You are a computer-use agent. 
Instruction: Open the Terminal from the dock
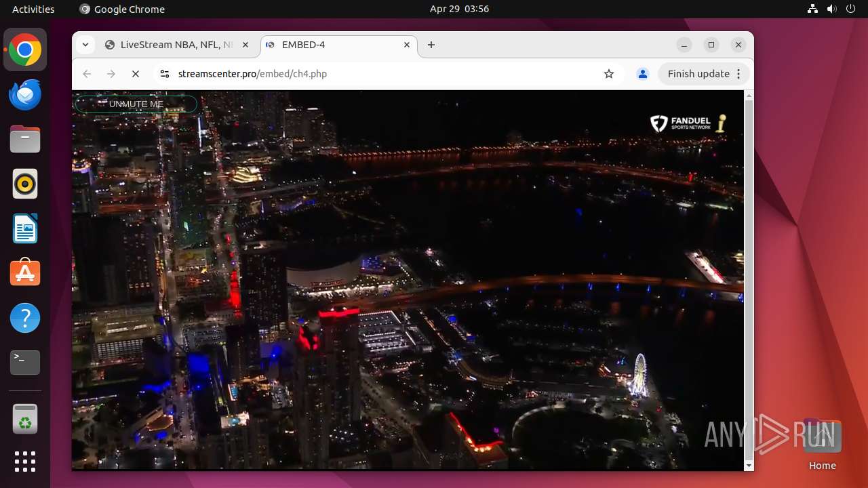[x=25, y=363]
